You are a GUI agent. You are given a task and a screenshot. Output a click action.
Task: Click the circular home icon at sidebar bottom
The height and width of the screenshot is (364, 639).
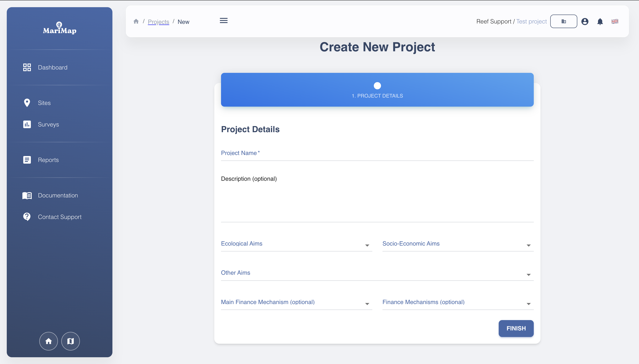[49, 341]
